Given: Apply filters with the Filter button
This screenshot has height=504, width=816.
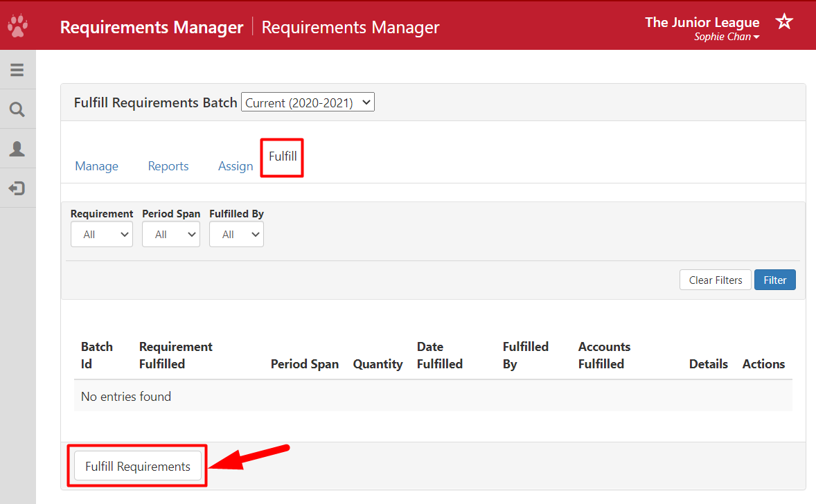Looking at the screenshot, I should pyautogui.click(x=774, y=280).
